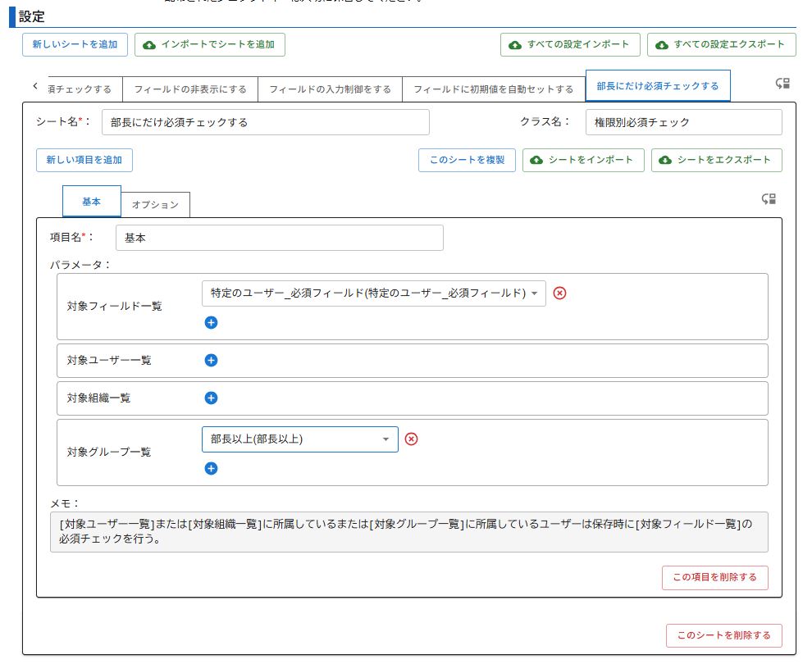The image size is (812, 664).
Task: Click the メモ description text box
Action: (409, 531)
